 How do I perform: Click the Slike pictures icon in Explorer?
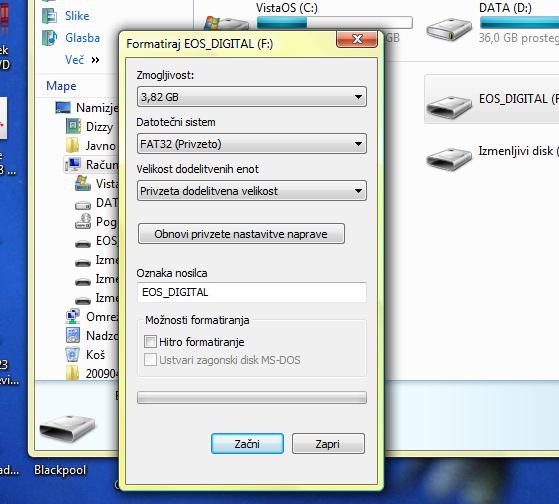click(49, 15)
